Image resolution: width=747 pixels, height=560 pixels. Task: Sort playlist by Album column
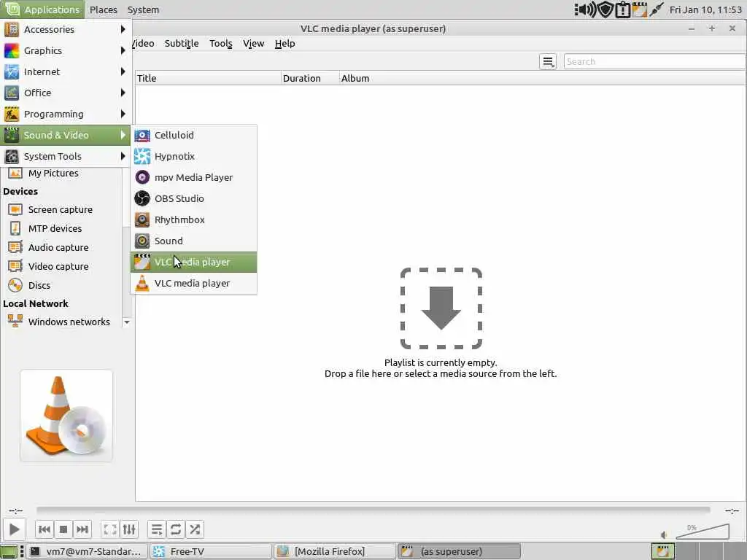click(543, 78)
